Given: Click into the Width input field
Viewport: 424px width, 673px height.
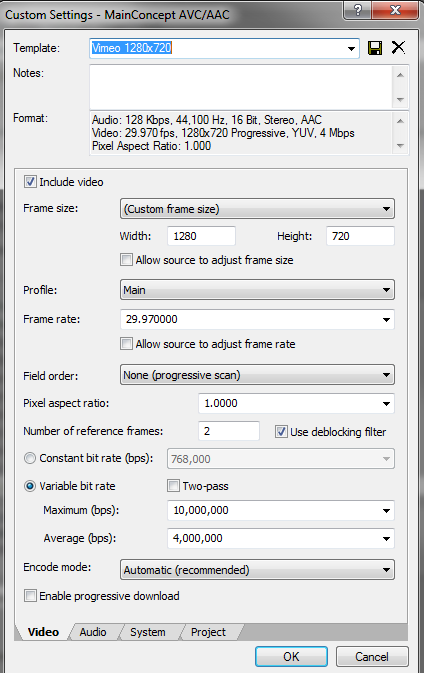Looking at the screenshot, I should pyautogui.click(x=201, y=236).
